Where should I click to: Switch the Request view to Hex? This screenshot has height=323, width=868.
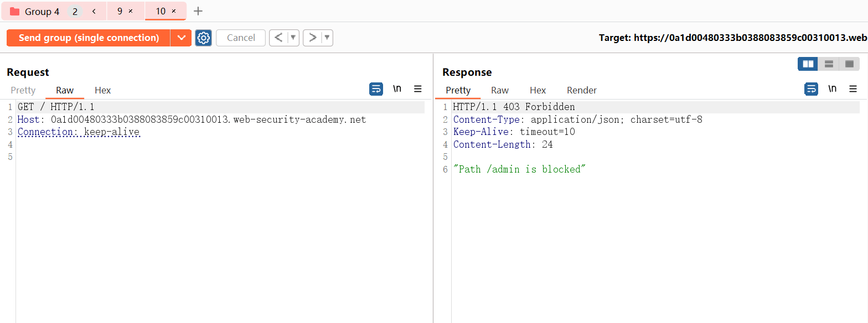coord(103,90)
